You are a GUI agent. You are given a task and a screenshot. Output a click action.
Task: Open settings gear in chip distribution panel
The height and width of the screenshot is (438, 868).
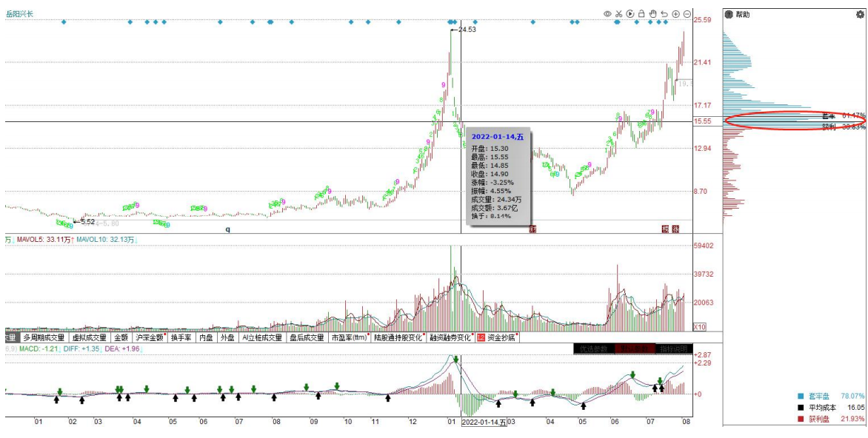point(728,14)
